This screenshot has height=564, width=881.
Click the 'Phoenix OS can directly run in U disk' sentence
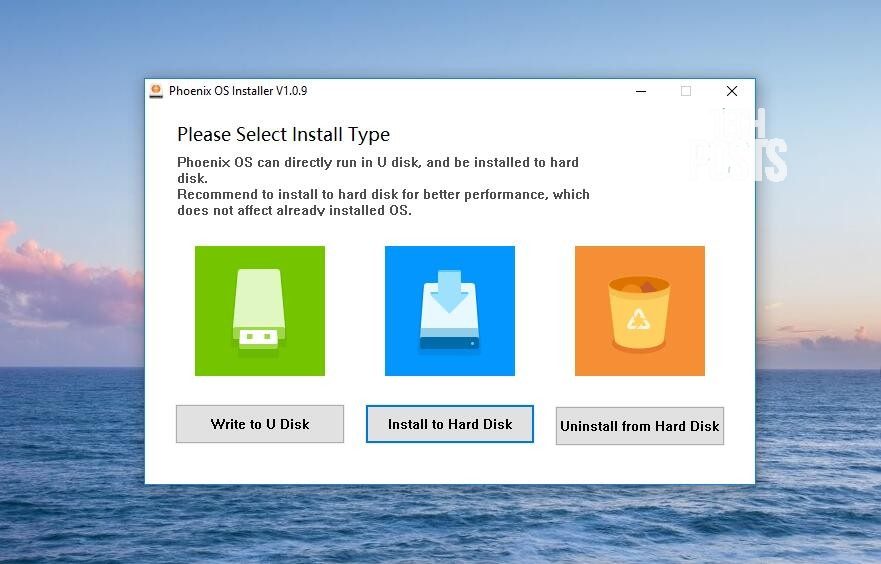pyautogui.click(x=378, y=170)
